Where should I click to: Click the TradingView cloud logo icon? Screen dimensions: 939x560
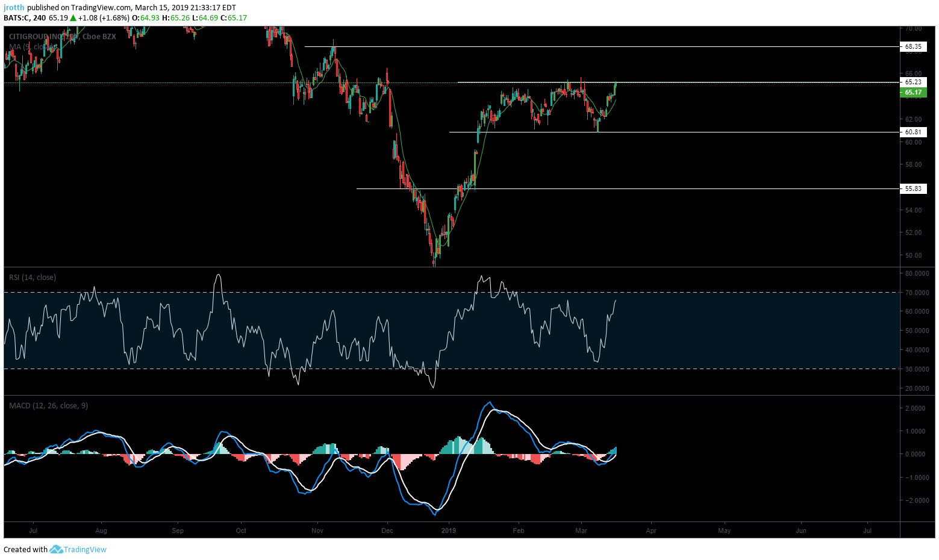click(x=56, y=549)
